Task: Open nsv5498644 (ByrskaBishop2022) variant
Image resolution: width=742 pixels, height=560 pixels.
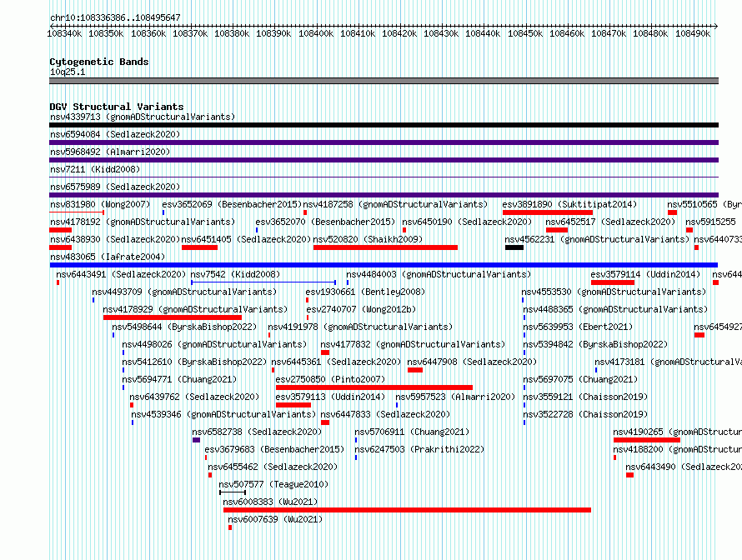Action: click(184, 327)
